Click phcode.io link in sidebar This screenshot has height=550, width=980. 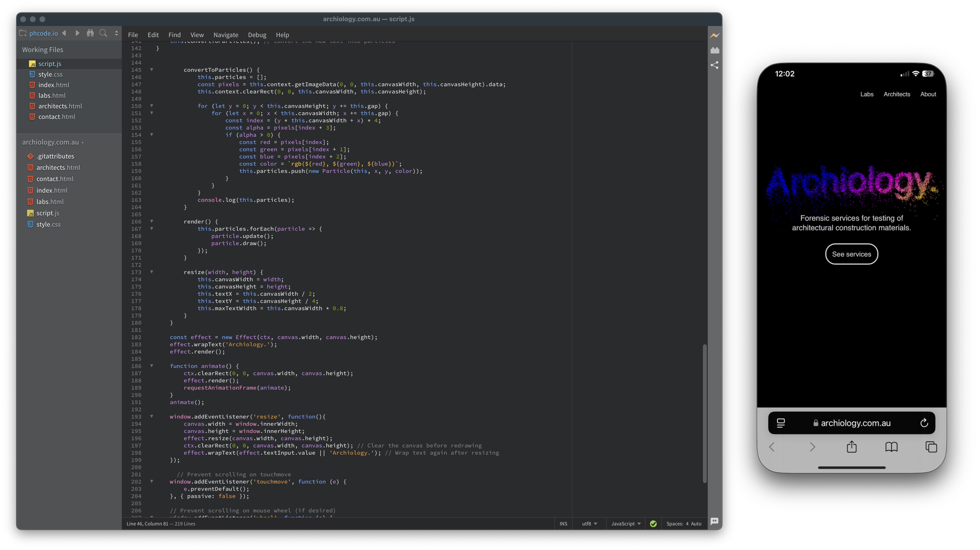tap(43, 33)
